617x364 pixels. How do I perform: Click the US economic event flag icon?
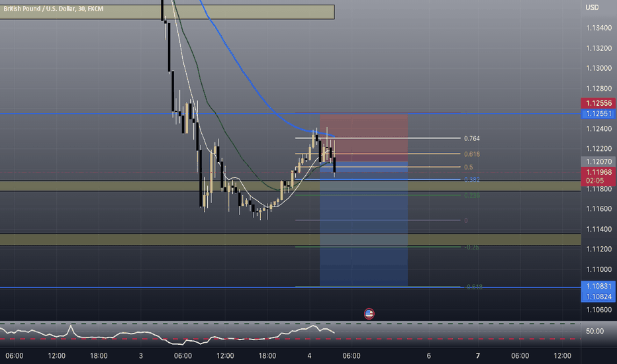pyautogui.click(x=369, y=314)
